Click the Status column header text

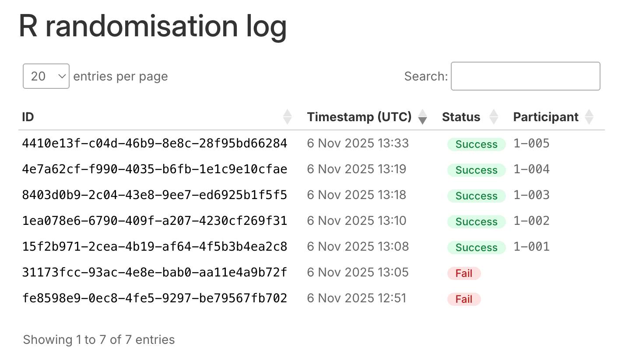tap(461, 117)
